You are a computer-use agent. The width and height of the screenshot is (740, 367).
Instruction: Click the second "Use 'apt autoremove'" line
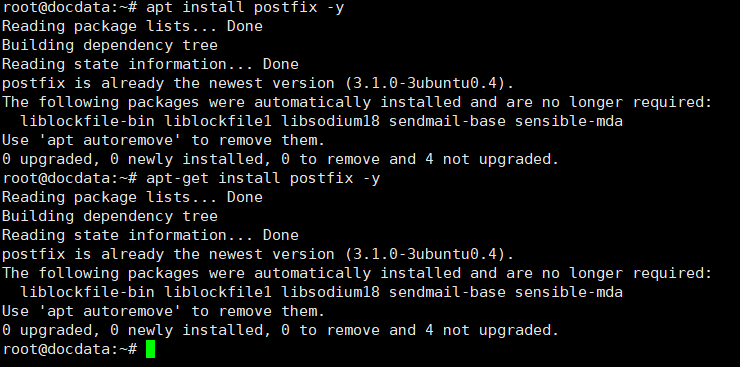click(164, 311)
